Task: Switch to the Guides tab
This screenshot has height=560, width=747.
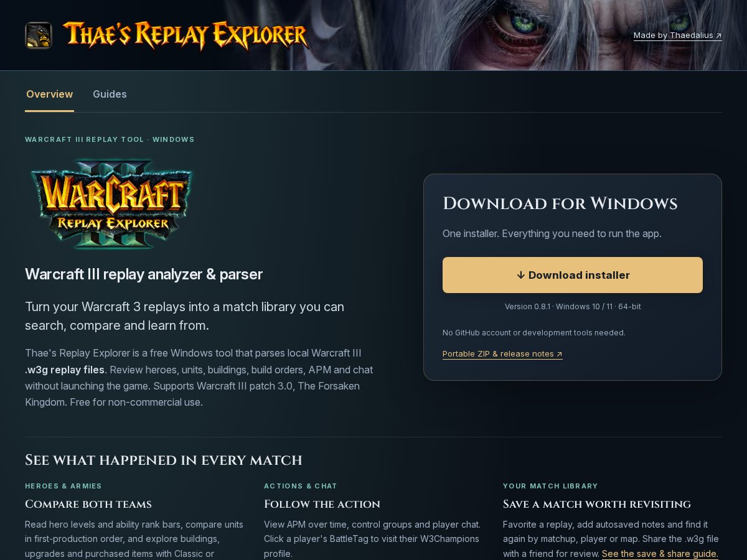Action: [x=110, y=95]
